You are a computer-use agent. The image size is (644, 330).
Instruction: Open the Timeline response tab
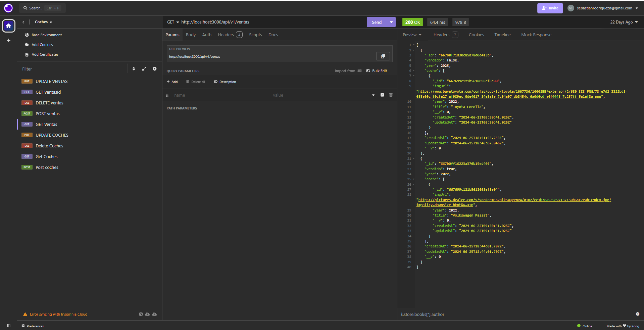pos(502,35)
